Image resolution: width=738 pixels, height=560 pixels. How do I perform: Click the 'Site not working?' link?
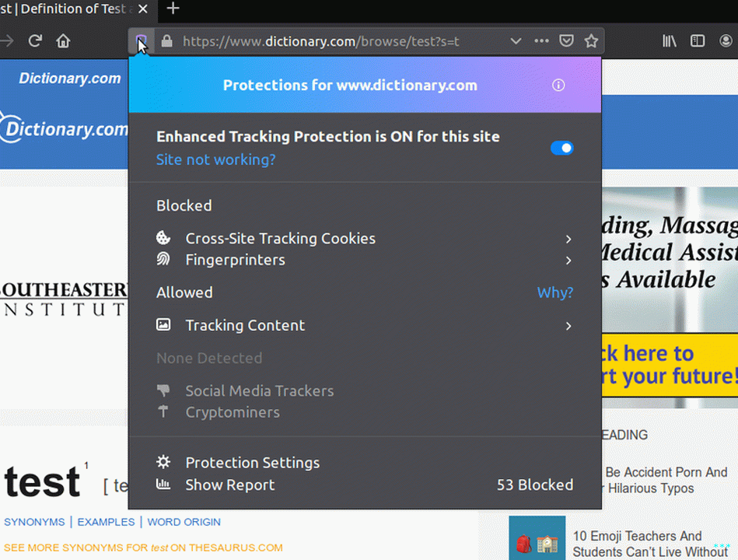coord(215,160)
